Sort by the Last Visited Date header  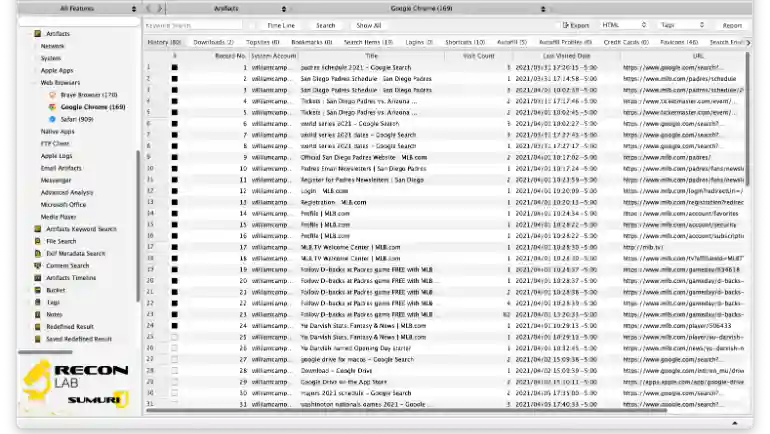point(566,56)
